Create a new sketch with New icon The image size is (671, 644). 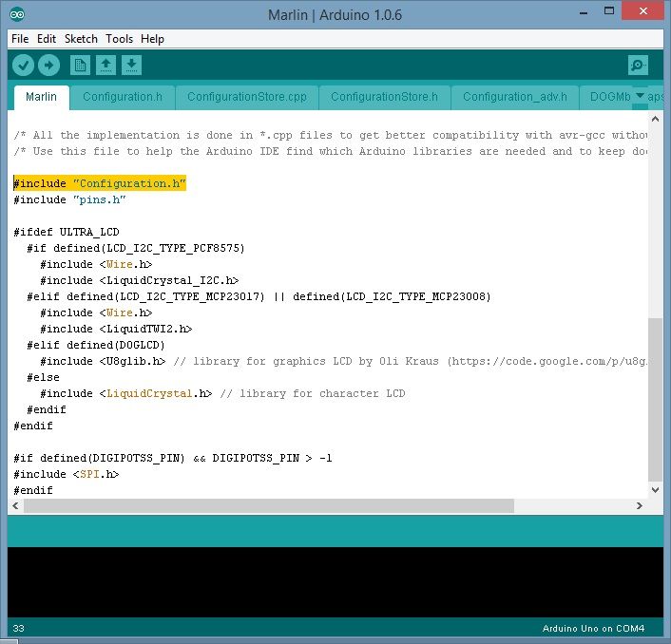[80, 66]
